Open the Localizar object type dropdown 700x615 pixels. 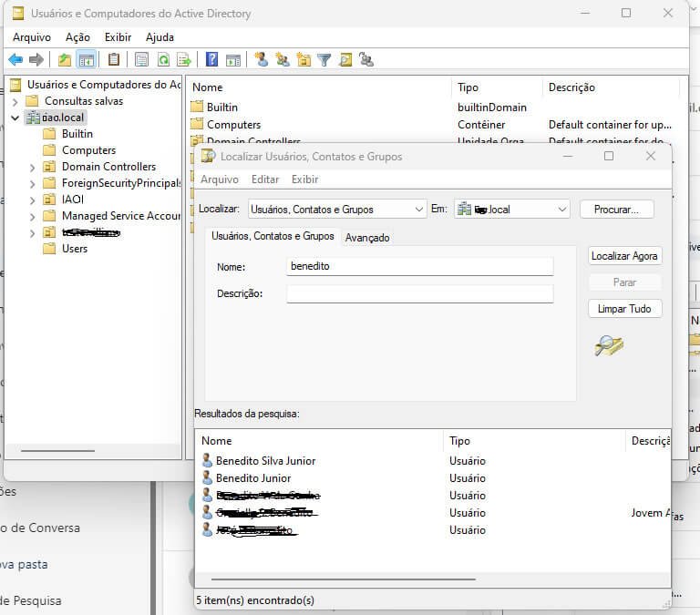point(337,209)
